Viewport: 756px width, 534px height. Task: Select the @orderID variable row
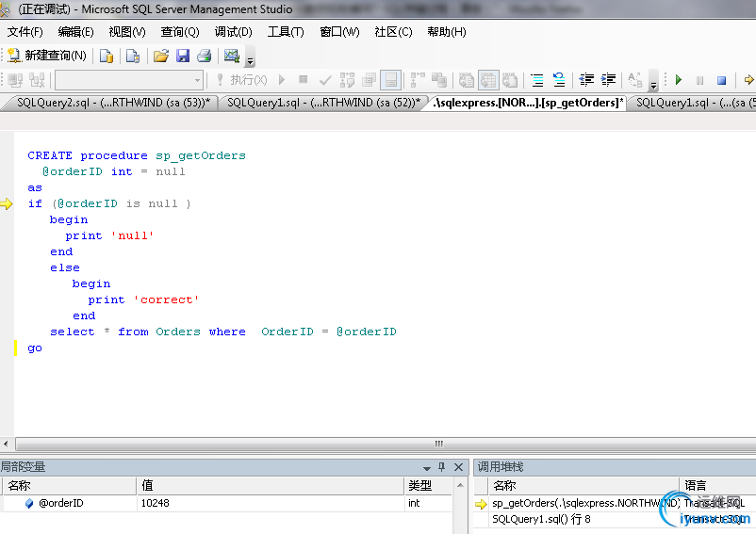click(x=226, y=503)
